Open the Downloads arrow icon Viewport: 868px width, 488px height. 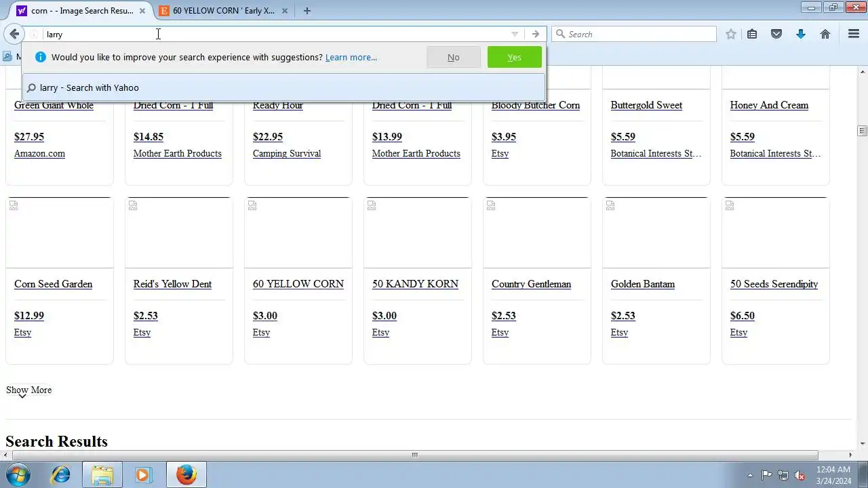point(801,34)
